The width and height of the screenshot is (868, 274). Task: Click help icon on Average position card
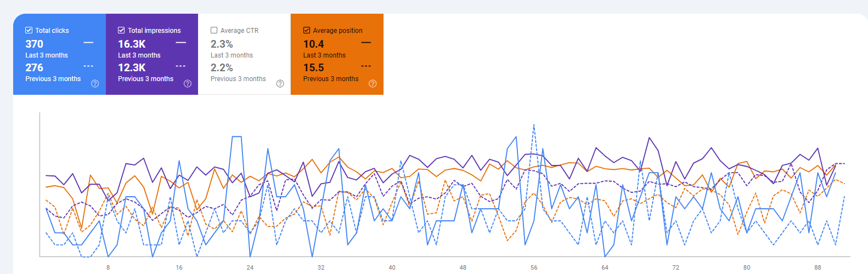click(x=373, y=84)
